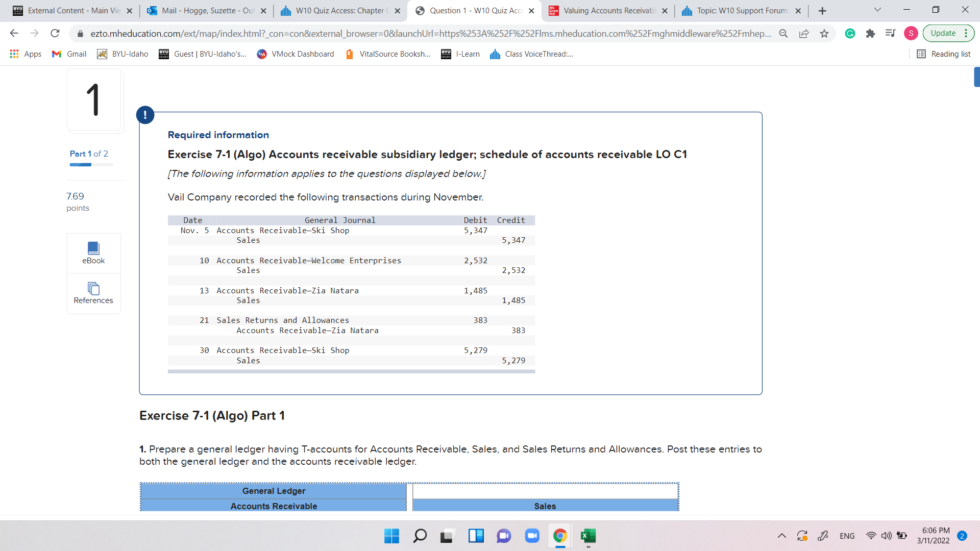Click the Part 1 of 2 progress bar

[91, 165]
